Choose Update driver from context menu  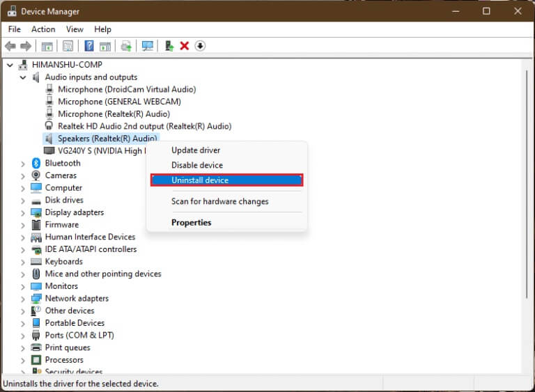tap(226, 150)
